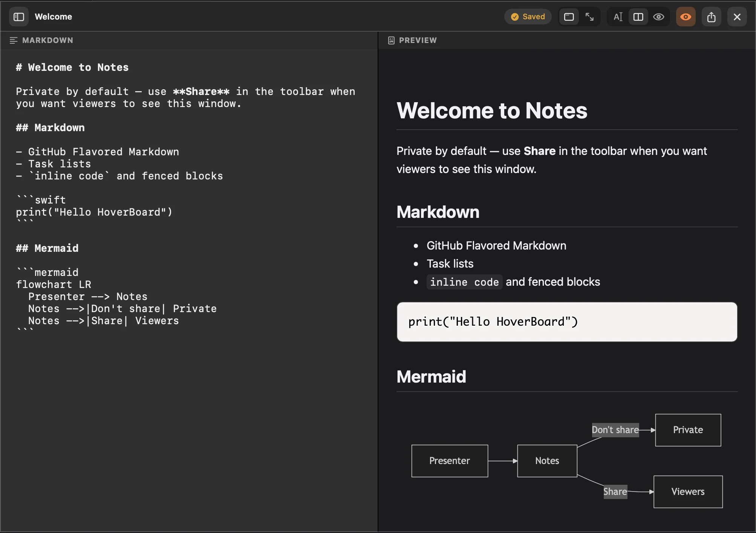The width and height of the screenshot is (756, 533).
Task: Click the '- GitHub Flavored Markdown' source line
Action: (x=98, y=152)
